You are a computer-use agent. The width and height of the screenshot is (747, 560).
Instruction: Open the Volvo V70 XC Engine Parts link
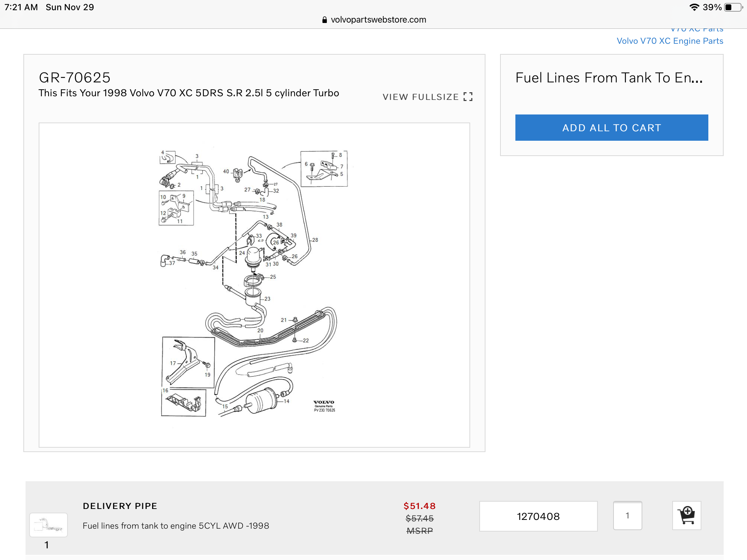tap(670, 41)
